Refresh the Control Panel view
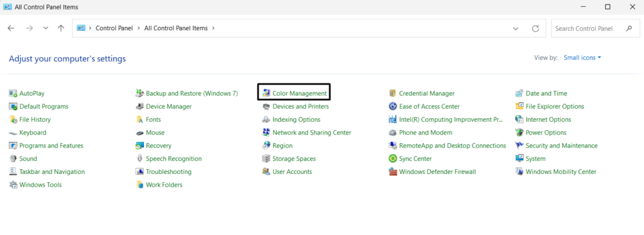 coord(535,29)
